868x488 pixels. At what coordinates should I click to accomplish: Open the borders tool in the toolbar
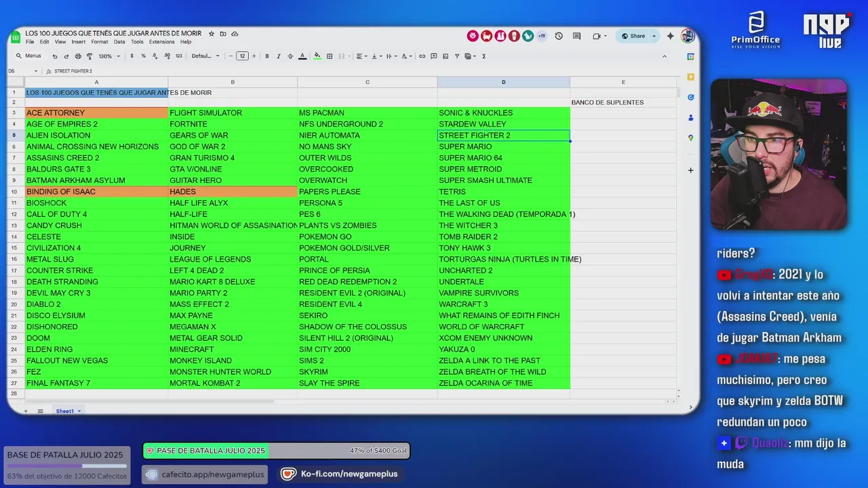330,56
